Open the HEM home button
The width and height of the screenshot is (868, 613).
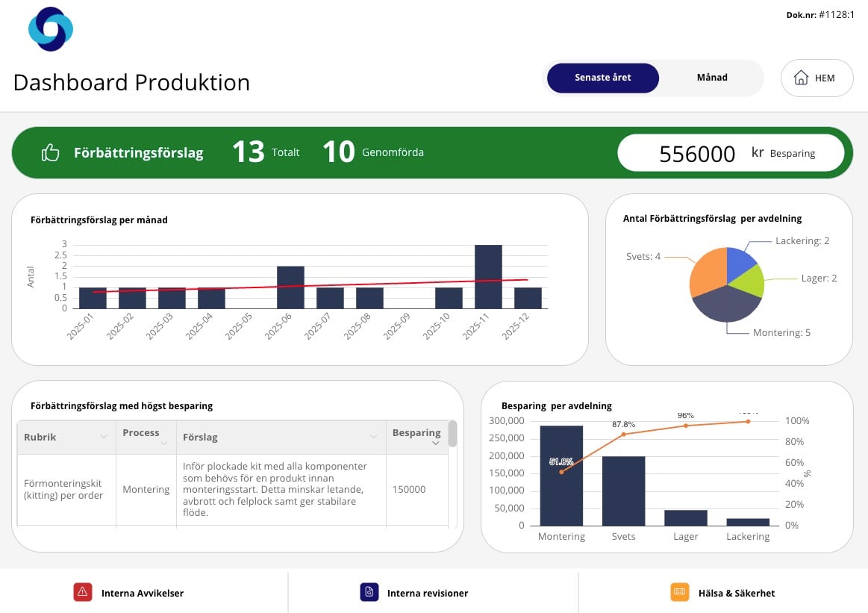(x=817, y=78)
